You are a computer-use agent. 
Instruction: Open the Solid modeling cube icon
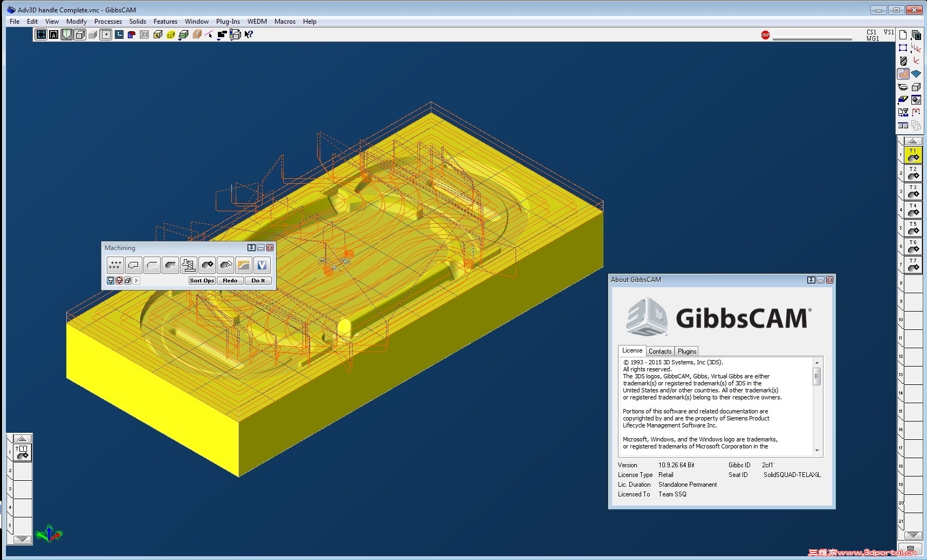coord(916,87)
